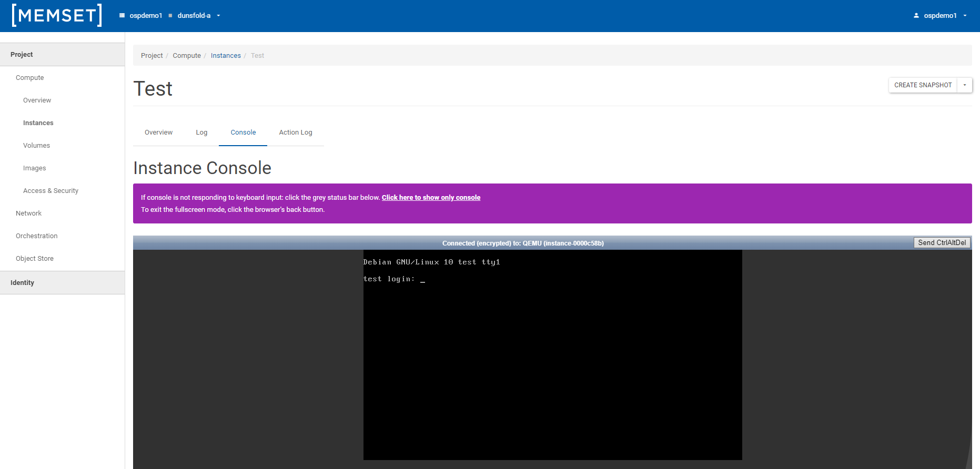This screenshot has width=980, height=469.
Task: Click the Instance Console heading
Action: tap(202, 168)
